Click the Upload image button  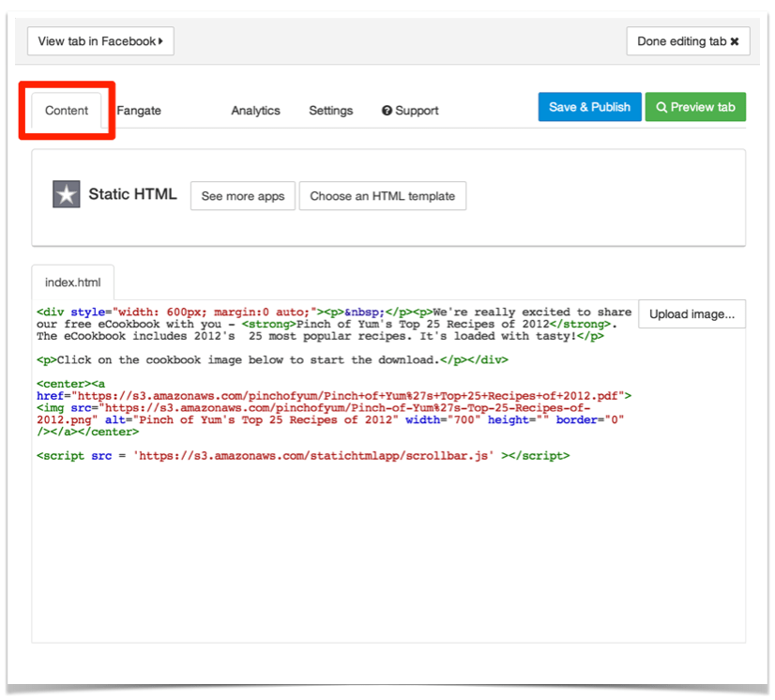click(691, 313)
